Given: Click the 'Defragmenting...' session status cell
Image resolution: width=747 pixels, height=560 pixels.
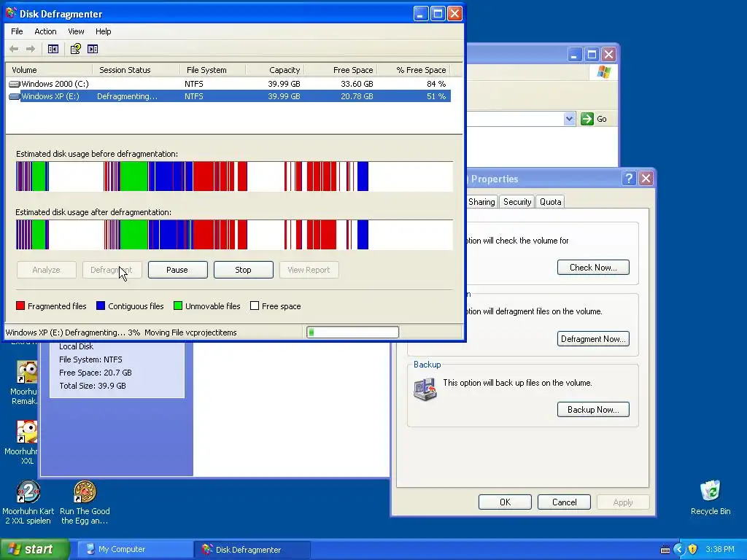Looking at the screenshot, I should click(x=127, y=96).
